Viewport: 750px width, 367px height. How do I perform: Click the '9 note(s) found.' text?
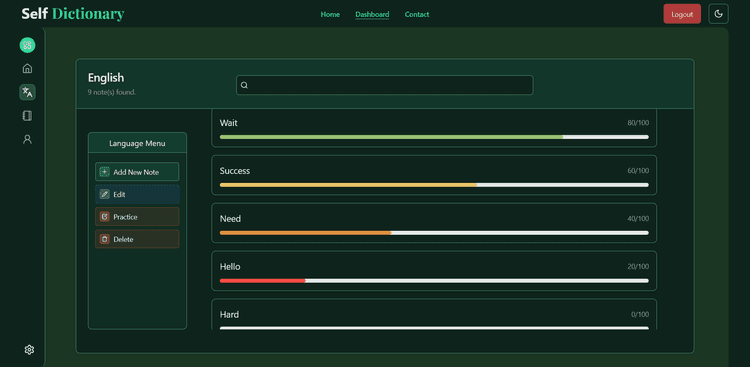pyautogui.click(x=111, y=92)
